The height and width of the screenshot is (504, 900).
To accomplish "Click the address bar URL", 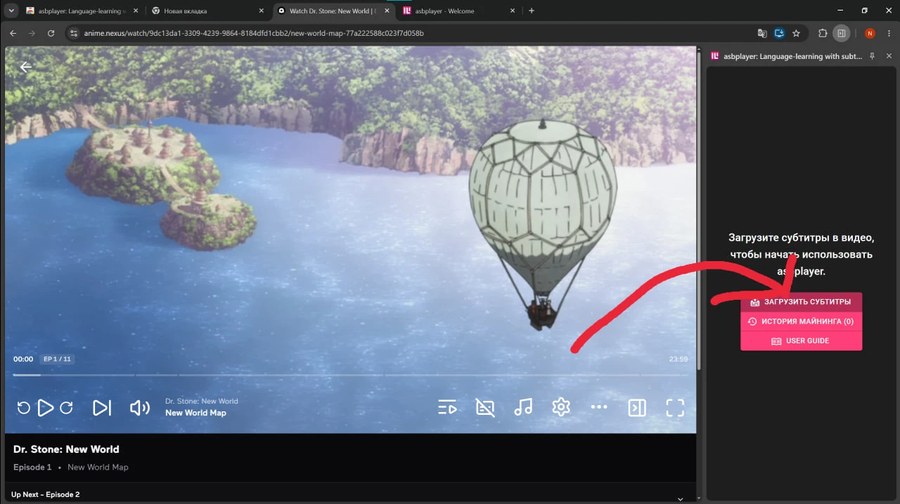I will tap(254, 33).
